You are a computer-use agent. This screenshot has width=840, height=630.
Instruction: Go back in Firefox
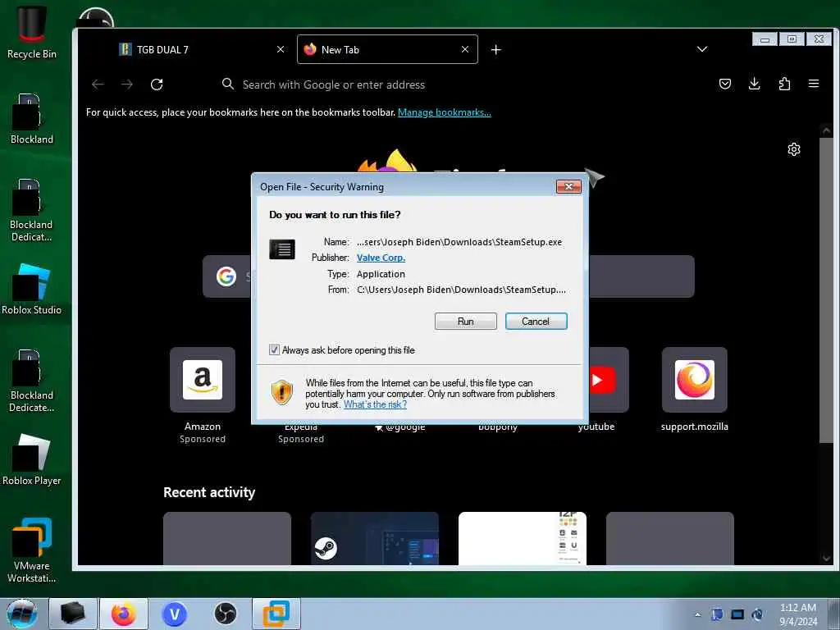[x=98, y=84]
